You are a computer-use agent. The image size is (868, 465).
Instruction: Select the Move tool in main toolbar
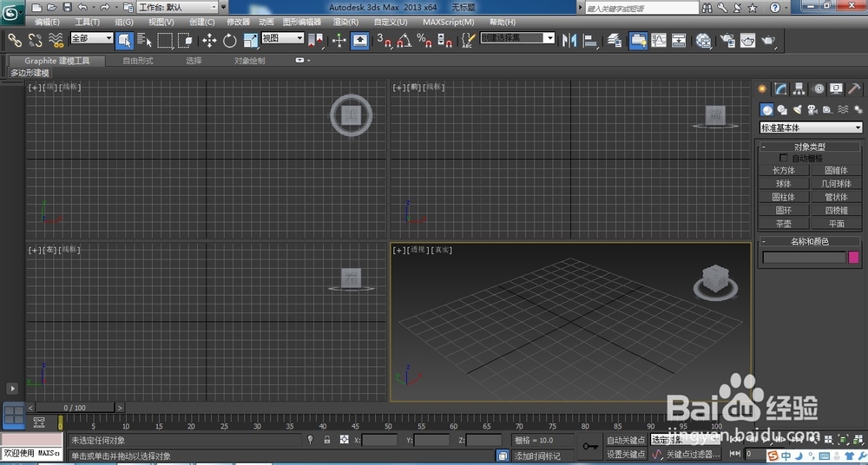coord(209,40)
